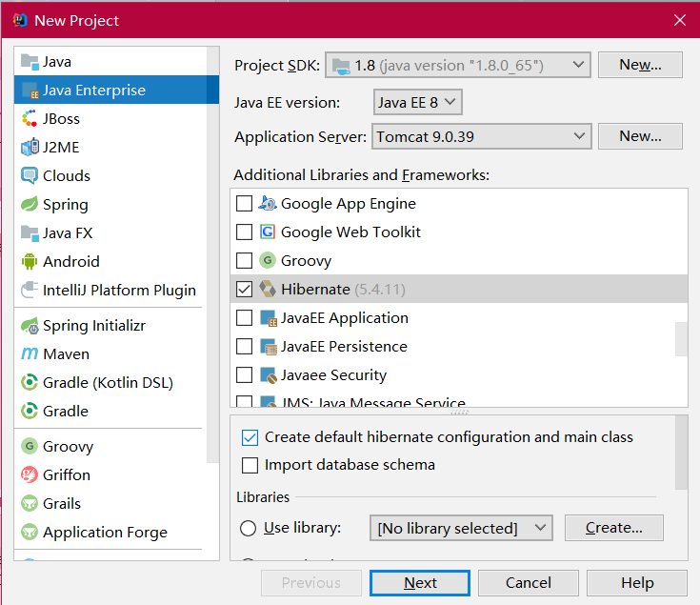This screenshot has width=700, height=605.
Task: Click the Gradle icon below Kotlin DSL
Action: click(x=30, y=412)
